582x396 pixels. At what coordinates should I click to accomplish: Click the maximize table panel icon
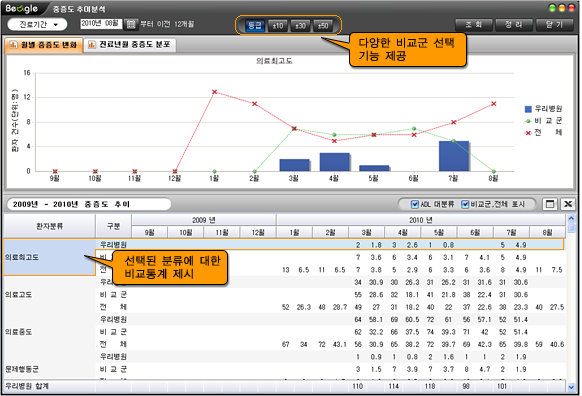tap(550, 204)
